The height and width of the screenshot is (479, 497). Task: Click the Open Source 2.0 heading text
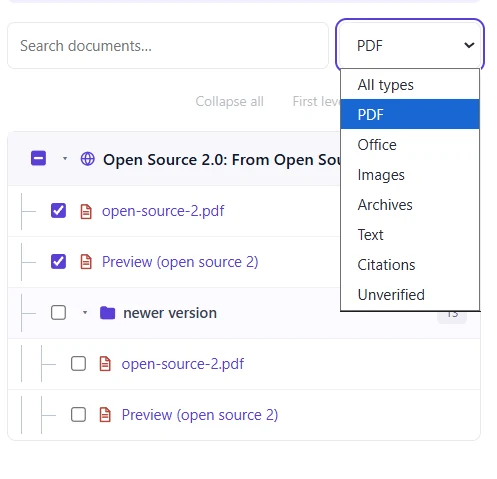(222, 160)
